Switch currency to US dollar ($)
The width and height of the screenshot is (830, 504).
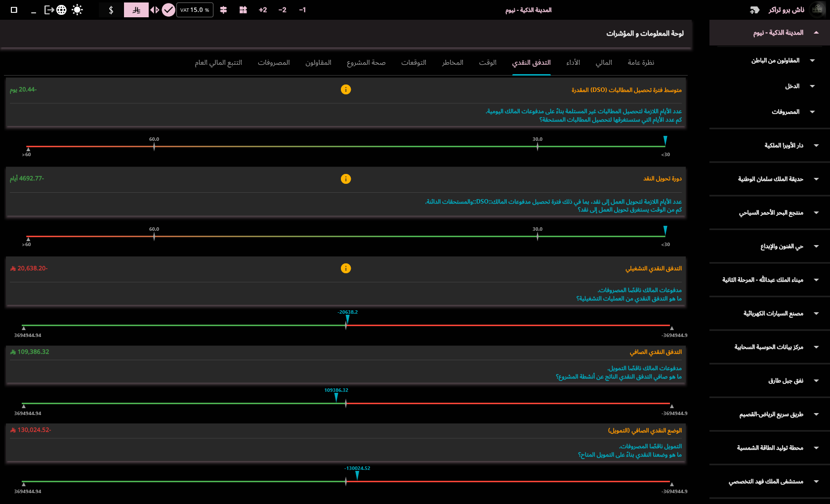pyautogui.click(x=111, y=10)
